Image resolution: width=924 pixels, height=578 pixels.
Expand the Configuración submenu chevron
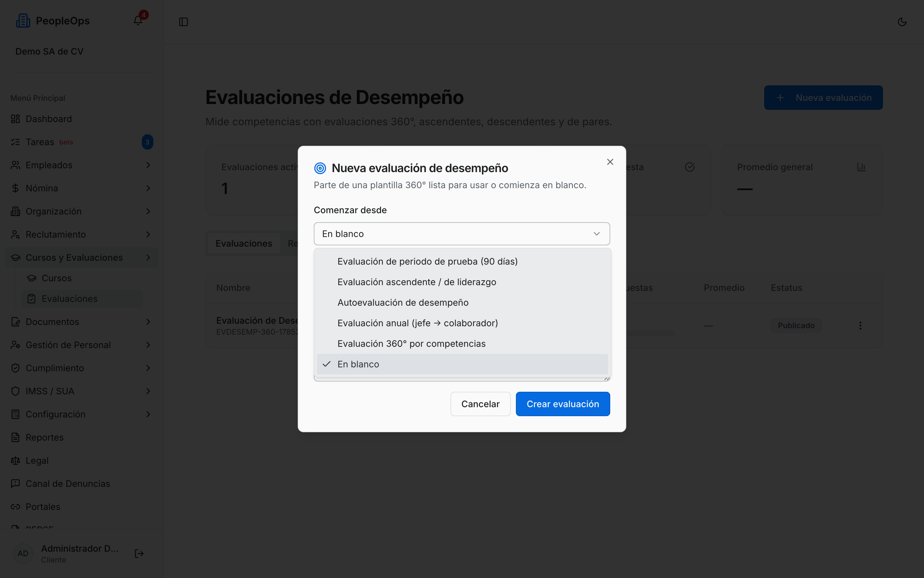(148, 414)
